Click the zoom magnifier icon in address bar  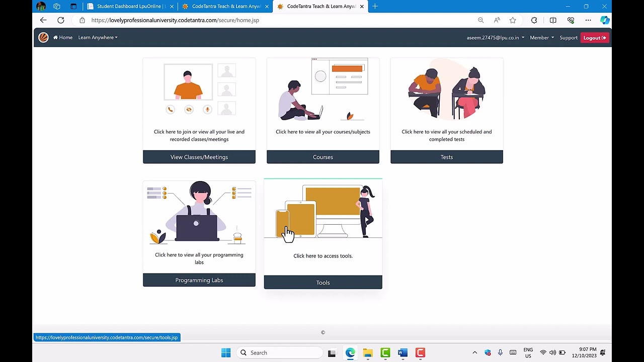[480, 20]
